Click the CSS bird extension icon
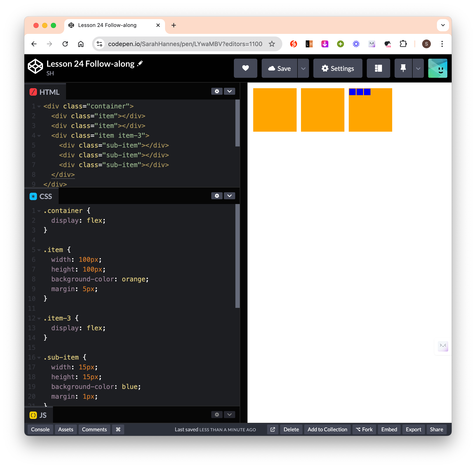 [388, 44]
